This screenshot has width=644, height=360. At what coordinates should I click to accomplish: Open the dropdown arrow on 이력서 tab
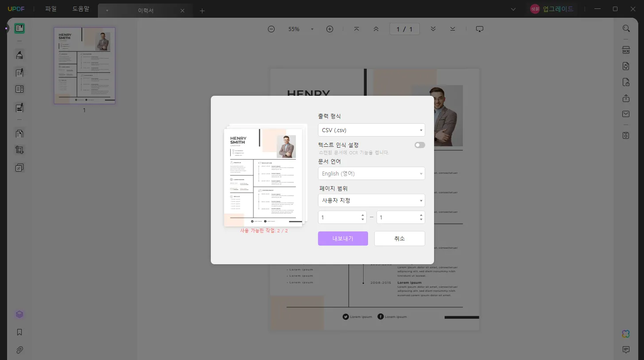click(x=107, y=11)
